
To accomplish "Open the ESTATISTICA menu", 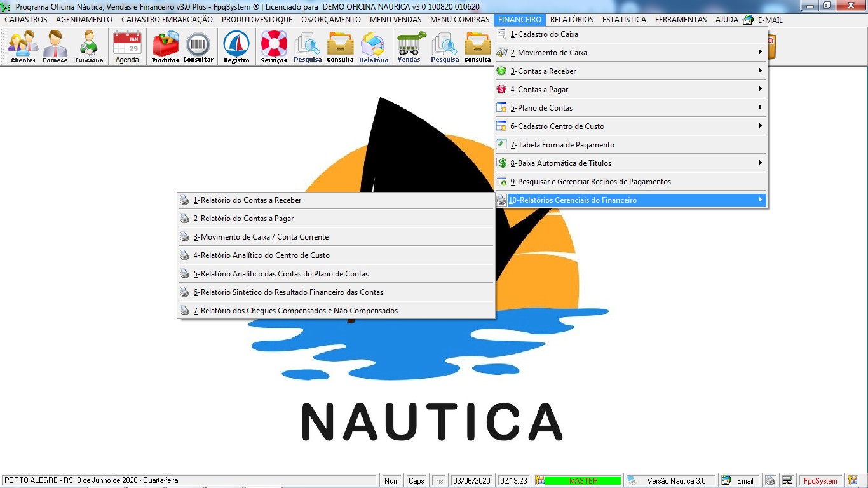I will click(x=625, y=20).
